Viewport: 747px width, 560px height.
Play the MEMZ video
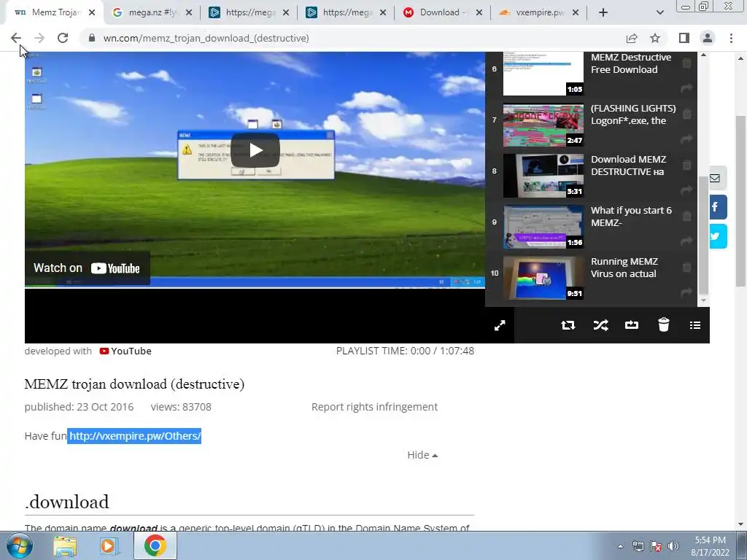coord(255,150)
